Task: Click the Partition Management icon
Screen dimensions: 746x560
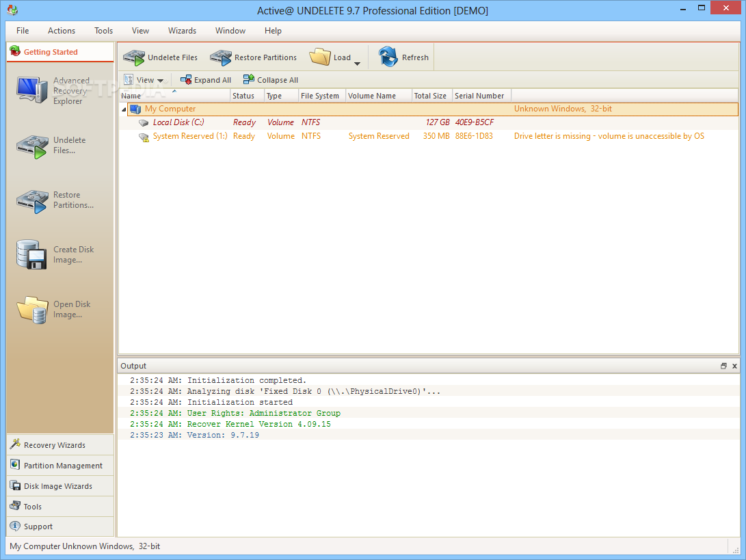Action: (15, 464)
